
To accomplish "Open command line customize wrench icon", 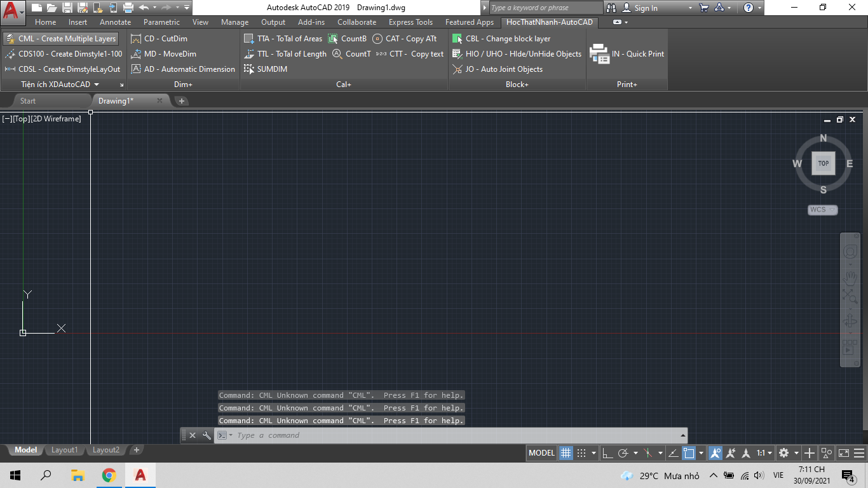I will [207, 435].
